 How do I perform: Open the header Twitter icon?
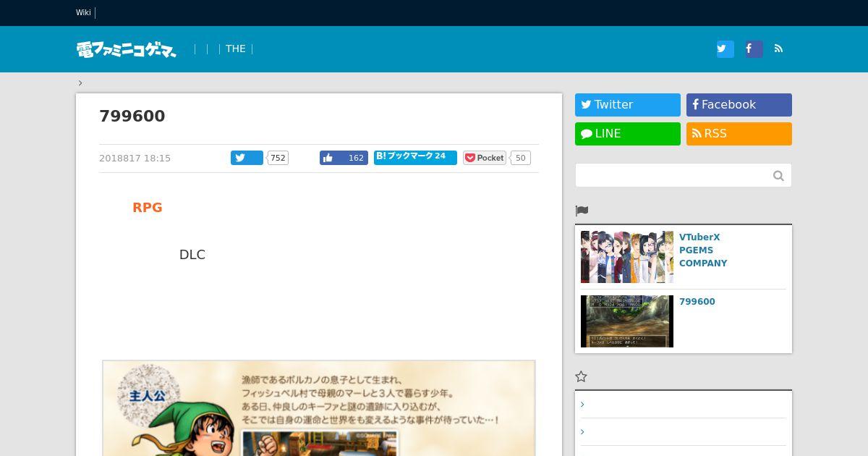click(x=725, y=48)
